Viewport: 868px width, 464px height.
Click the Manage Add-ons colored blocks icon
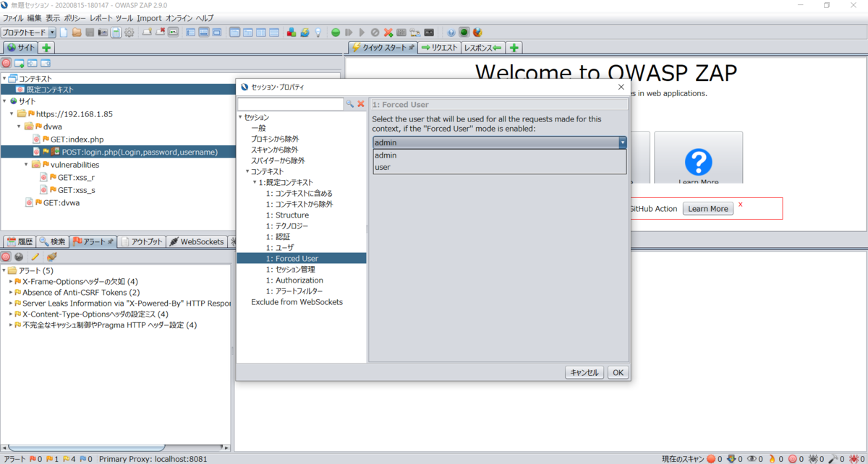292,33
